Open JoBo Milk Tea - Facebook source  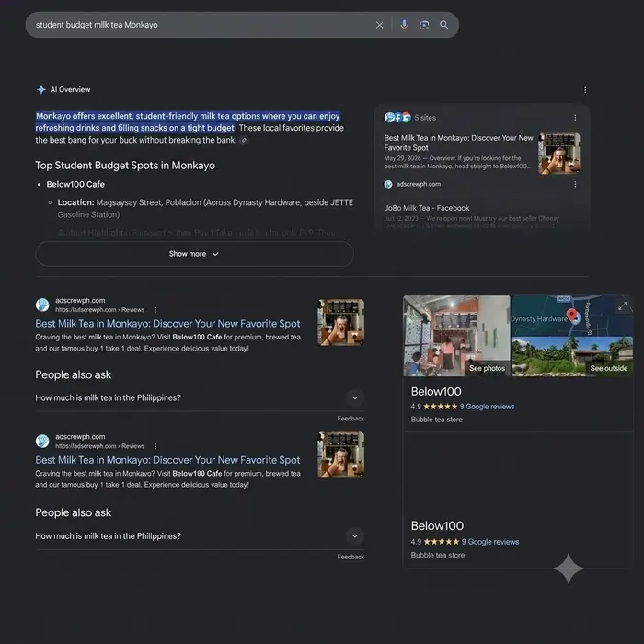tap(427, 208)
